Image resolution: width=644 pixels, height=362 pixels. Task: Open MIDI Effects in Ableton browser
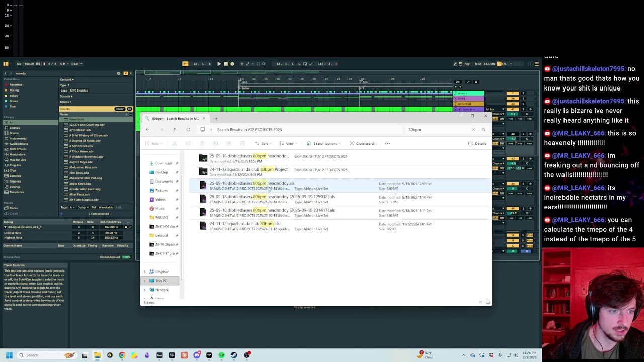(18, 149)
